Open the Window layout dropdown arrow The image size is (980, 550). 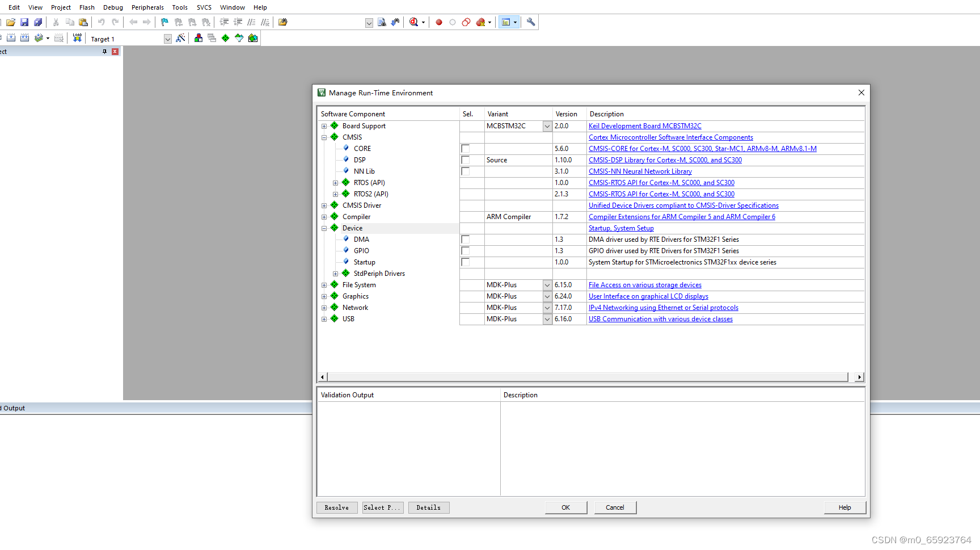pos(515,22)
